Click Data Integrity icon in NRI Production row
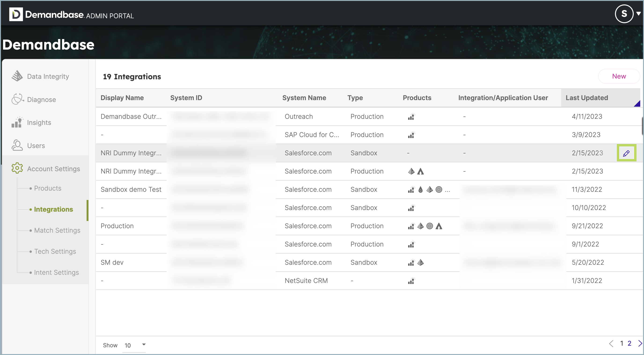This screenshot has width=644, height=355. coord(411,171)
